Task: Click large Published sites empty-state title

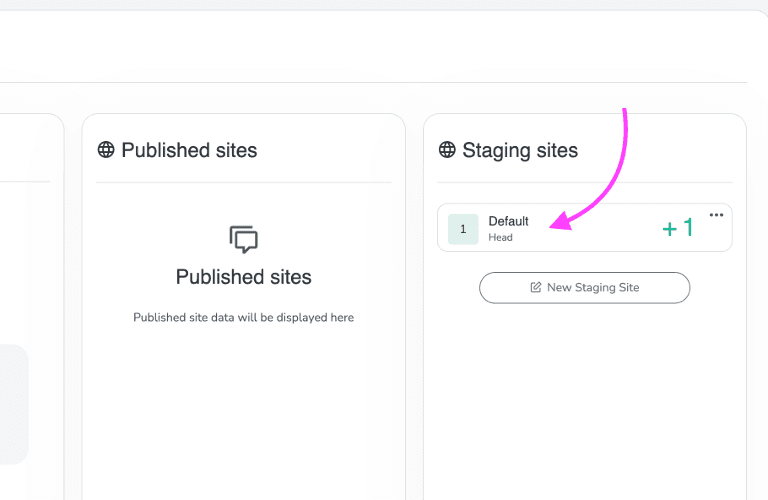Action: (243, 277)
